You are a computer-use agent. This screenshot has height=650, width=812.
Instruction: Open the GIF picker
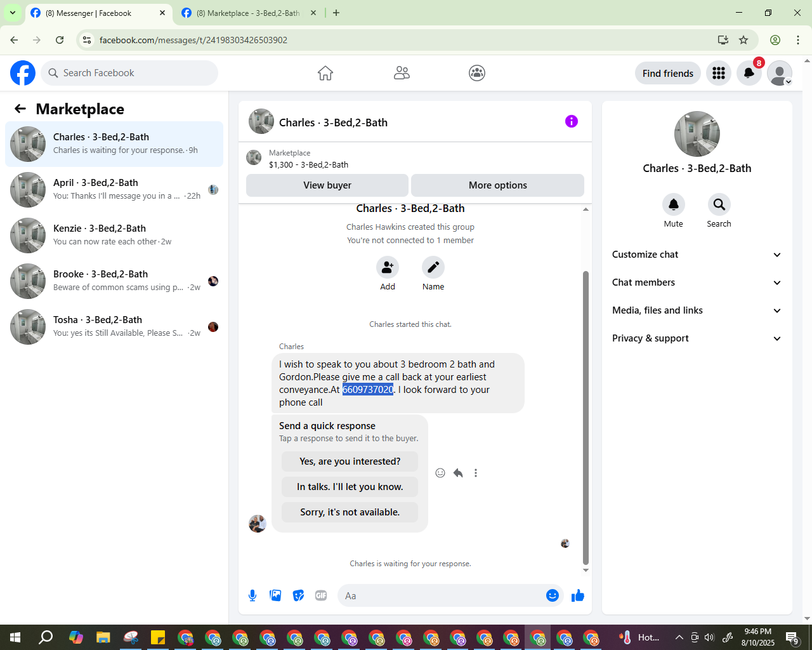pyautogui.click(x=321, y=595)
